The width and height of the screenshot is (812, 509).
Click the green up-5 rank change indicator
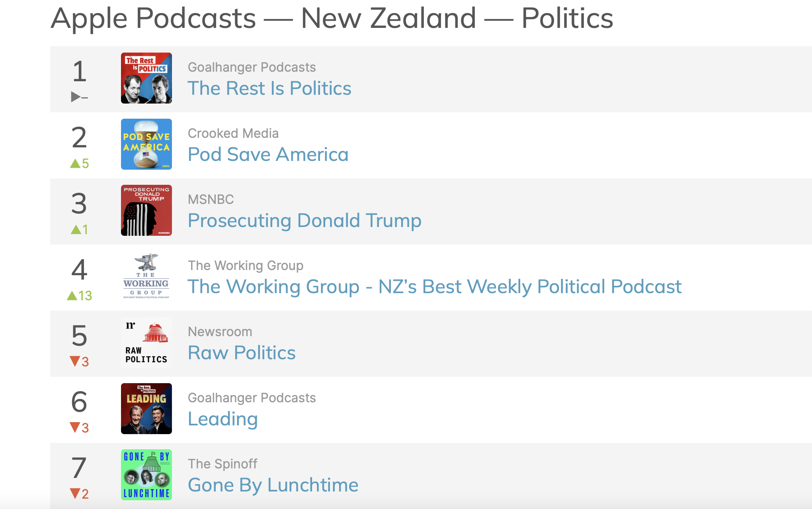80,163
